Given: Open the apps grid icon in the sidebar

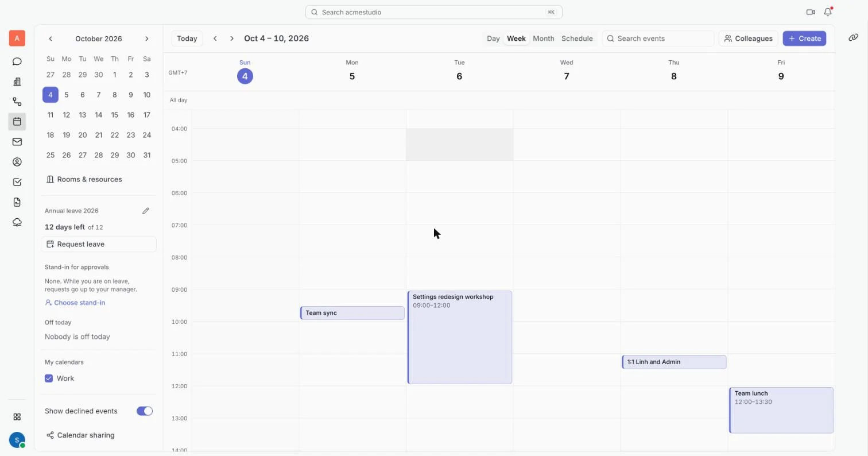Looking at the screenshot, I should tap(17, 417).
